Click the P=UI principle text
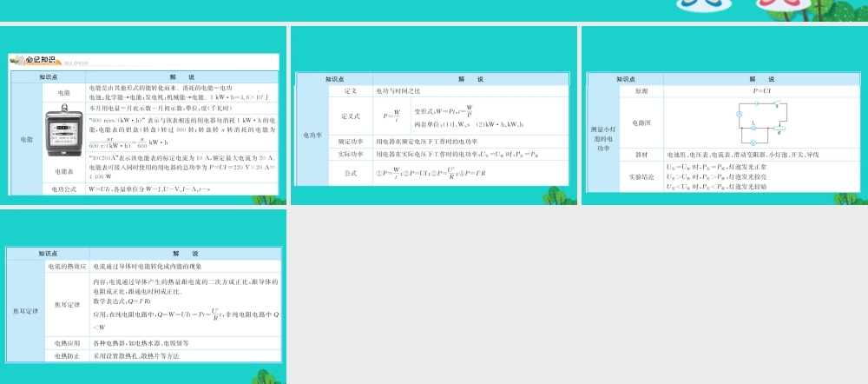 (762, 90)
